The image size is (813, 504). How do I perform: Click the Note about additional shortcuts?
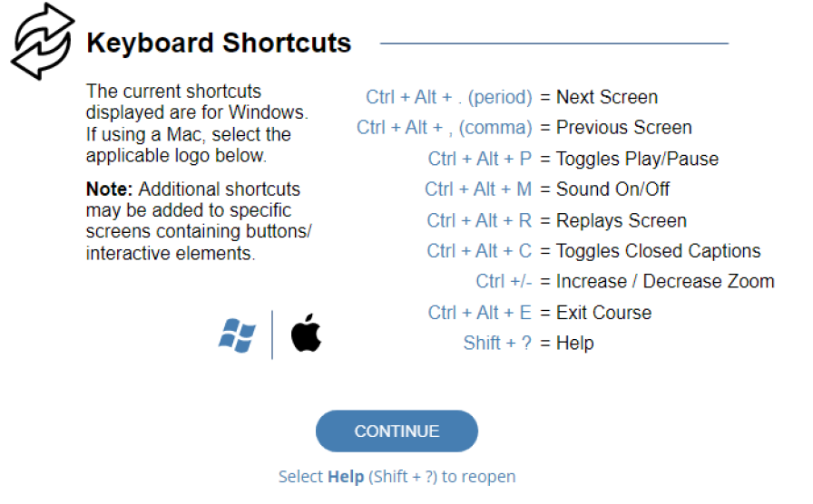click(199, 221)
